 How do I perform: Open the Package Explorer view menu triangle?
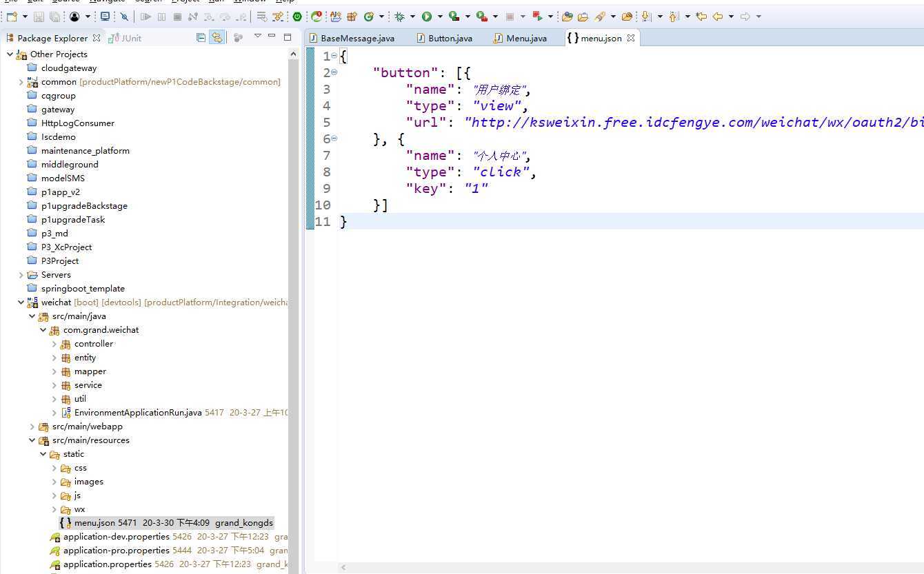(x=257, y=37)
